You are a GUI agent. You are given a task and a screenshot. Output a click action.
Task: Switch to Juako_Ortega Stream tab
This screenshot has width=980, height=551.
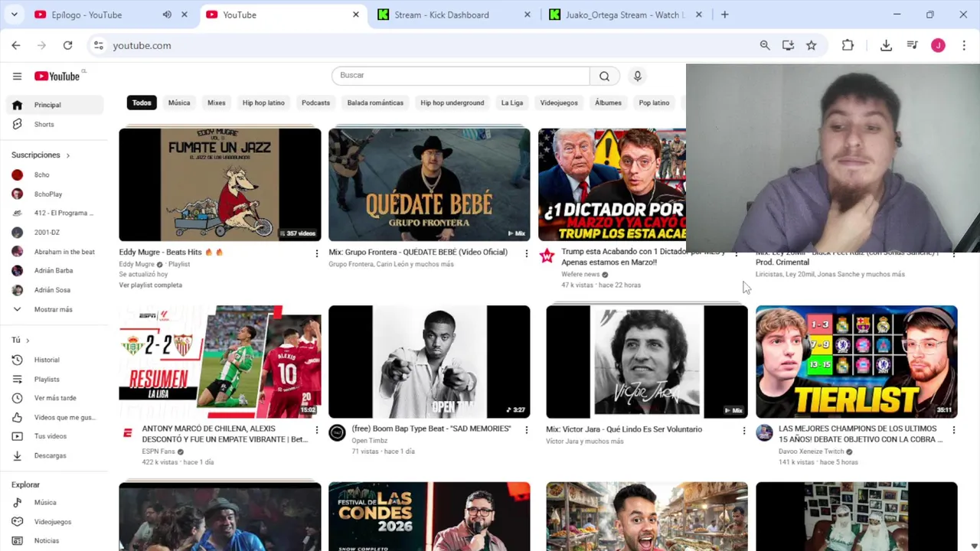click(x=626, y=15)
